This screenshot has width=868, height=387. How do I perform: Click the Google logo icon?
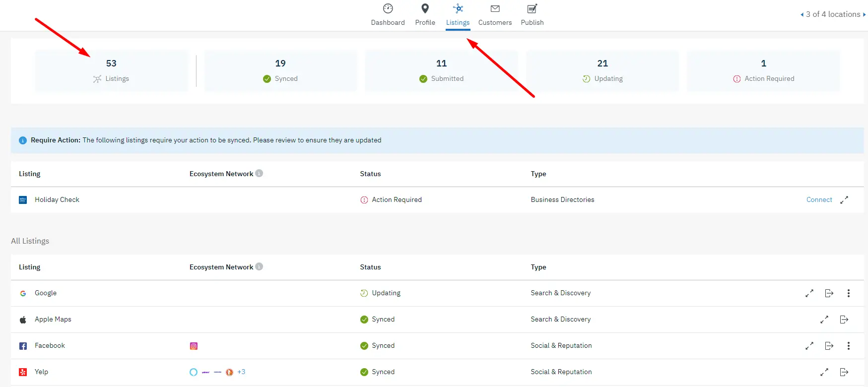click(x=23, y=293)
